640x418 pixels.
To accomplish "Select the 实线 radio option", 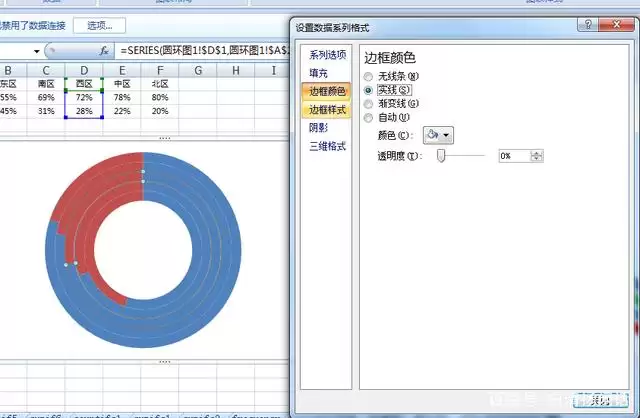I will (x=368, y=90).
